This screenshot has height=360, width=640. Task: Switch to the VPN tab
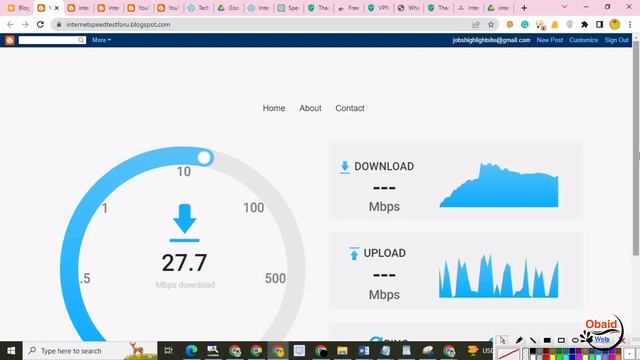379,8
